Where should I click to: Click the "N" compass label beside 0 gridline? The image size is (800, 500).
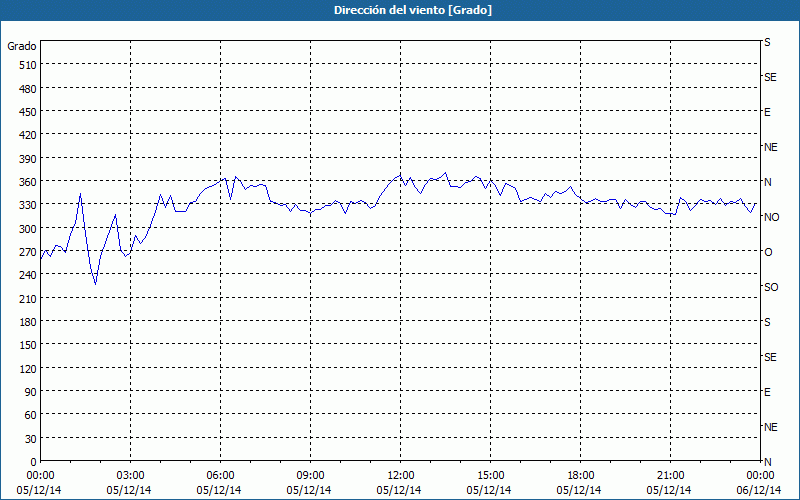coord(768,462)
